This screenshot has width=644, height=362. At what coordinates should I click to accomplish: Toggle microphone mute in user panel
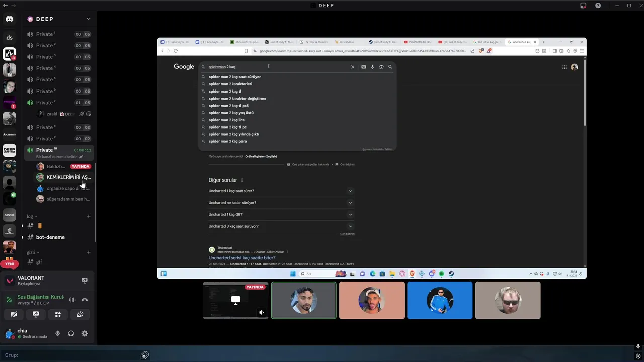(58, 333)
